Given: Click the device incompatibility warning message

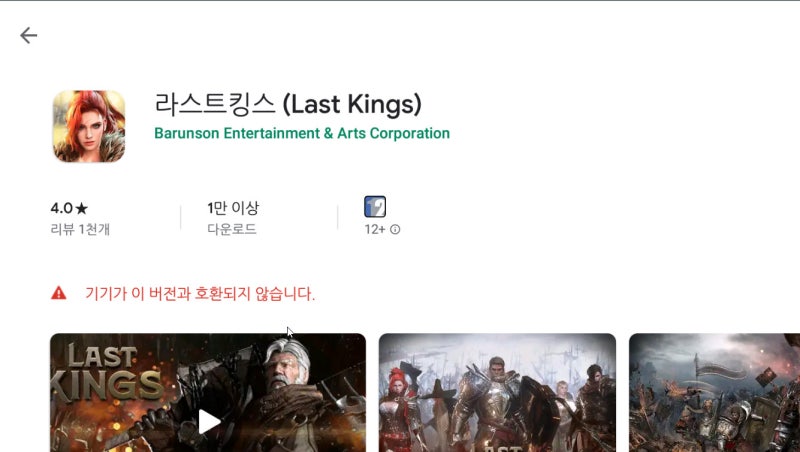Looking at the screenshot, I should (x=200, y=293).
